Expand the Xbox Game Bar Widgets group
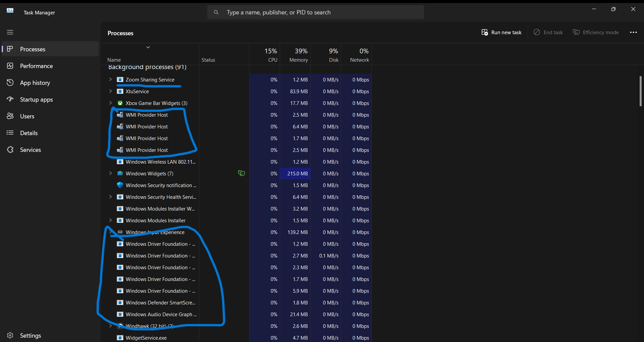The height and width of the screenshot is (342, 644). (x=110, y=103)
